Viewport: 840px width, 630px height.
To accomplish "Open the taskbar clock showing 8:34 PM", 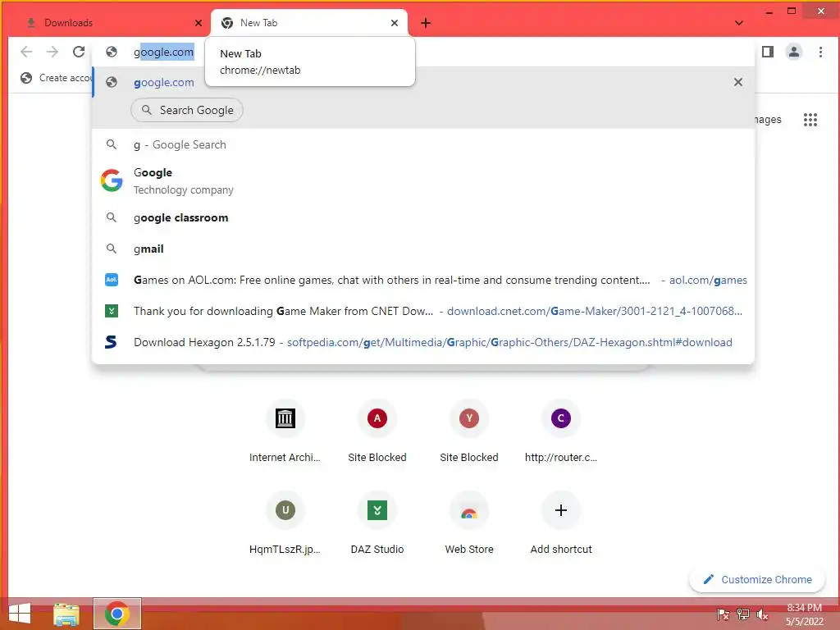I will [x=804, y=614].
